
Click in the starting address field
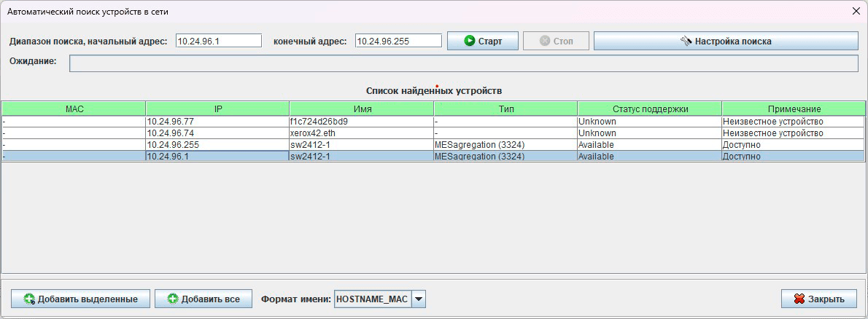(x=219, y=42)
